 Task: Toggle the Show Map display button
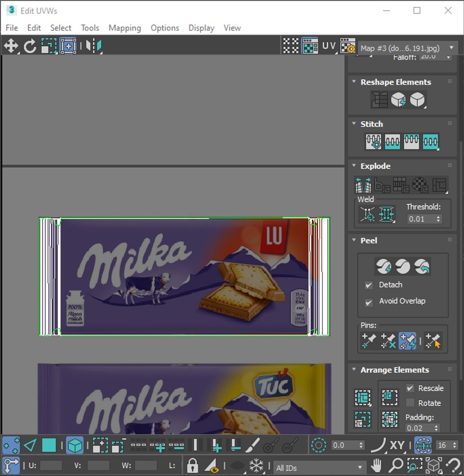pos(310,46)
